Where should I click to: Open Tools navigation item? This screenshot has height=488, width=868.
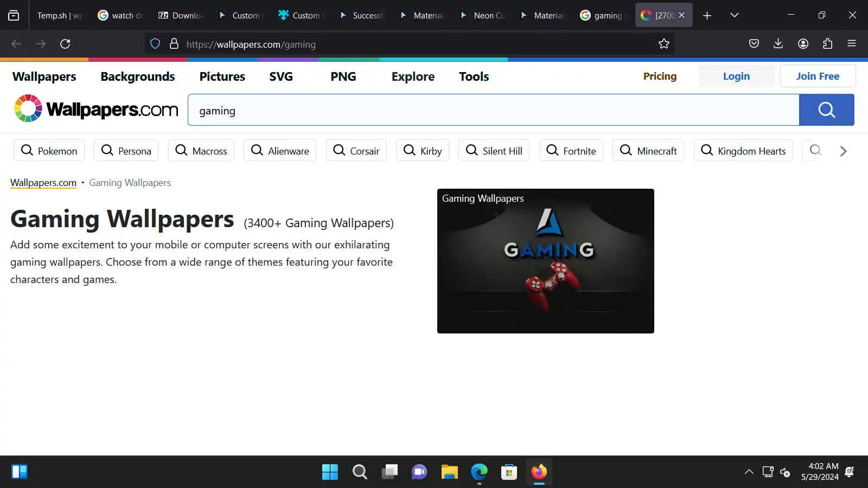[474, 76]
